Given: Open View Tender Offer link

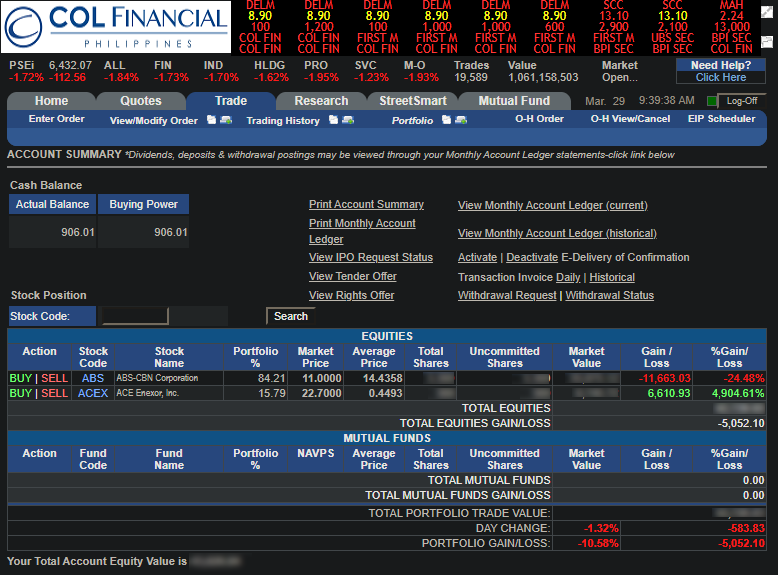Looking at the screenshot, I should point(353,276).
